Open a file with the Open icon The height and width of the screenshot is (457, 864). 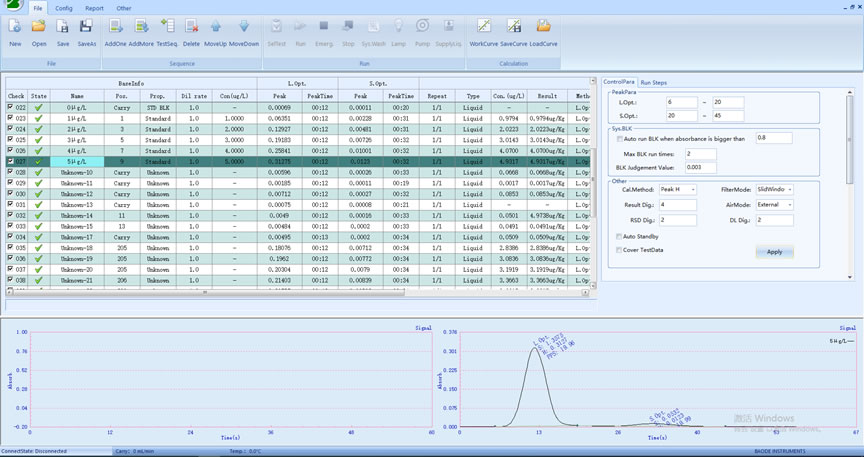click(39, 26)
